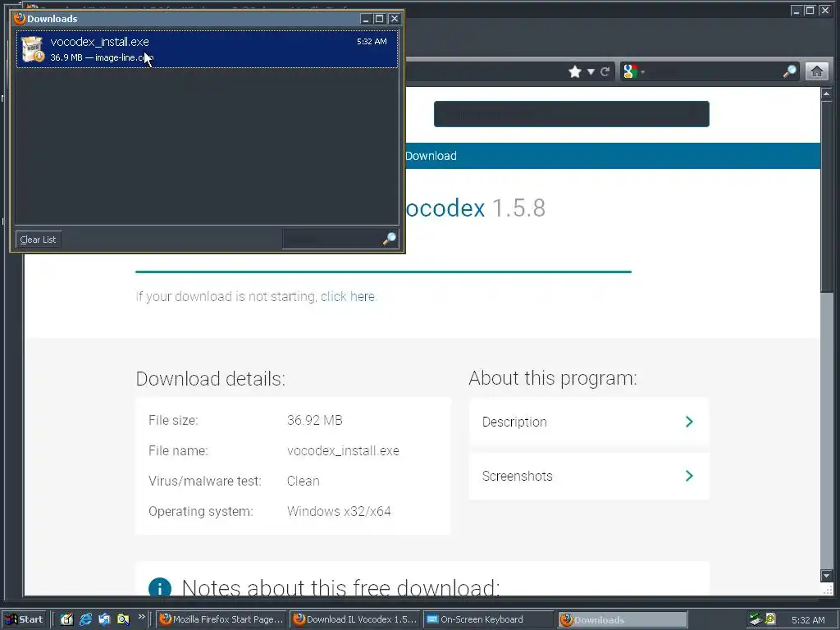Minimize the Downloads window
Screen dimensions: 840x630
tap(366, 19)
